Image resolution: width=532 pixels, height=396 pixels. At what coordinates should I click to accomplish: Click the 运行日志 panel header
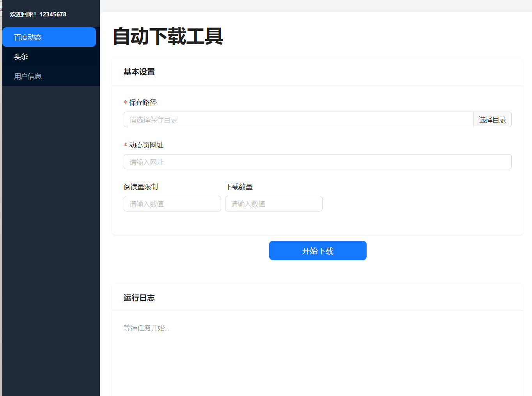[139, 298]
